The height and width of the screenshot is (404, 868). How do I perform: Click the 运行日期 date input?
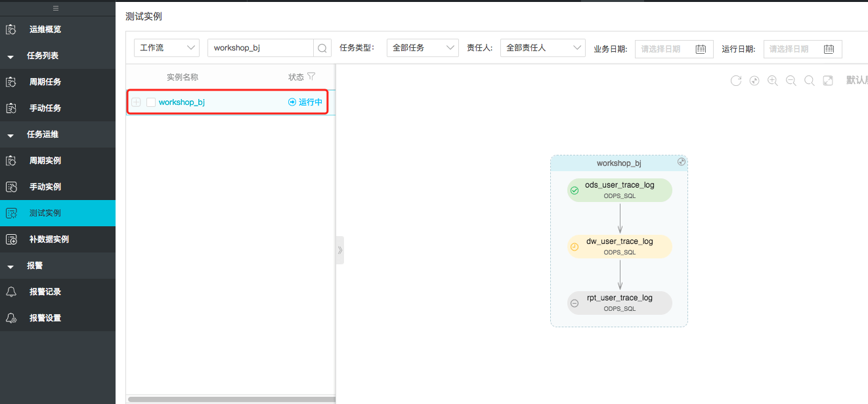tap(802, 49)
